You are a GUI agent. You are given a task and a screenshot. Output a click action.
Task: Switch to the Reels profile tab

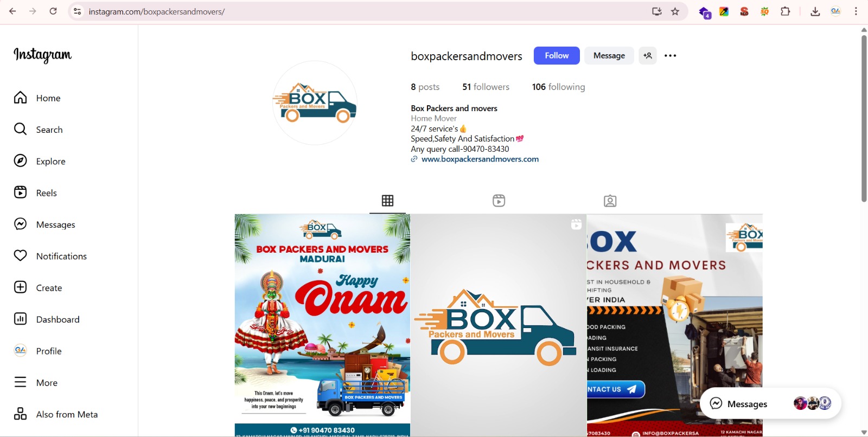point(499,201)
